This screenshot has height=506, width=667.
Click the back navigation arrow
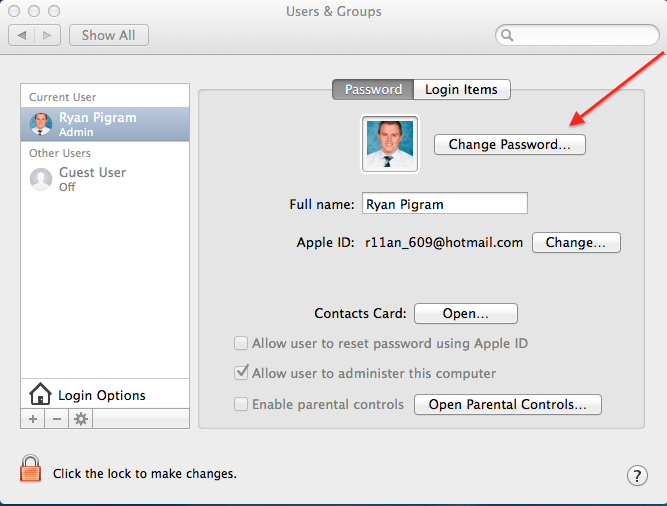pos(22,35)
